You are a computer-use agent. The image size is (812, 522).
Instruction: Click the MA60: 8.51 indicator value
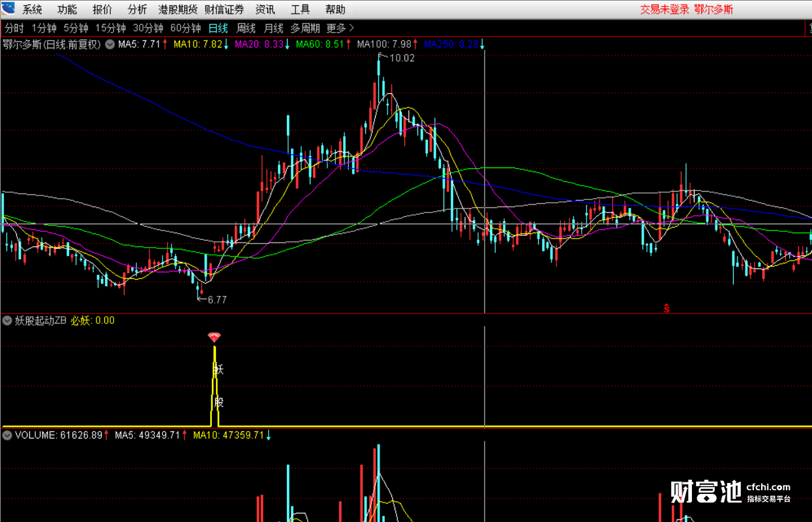pos(320,44)
